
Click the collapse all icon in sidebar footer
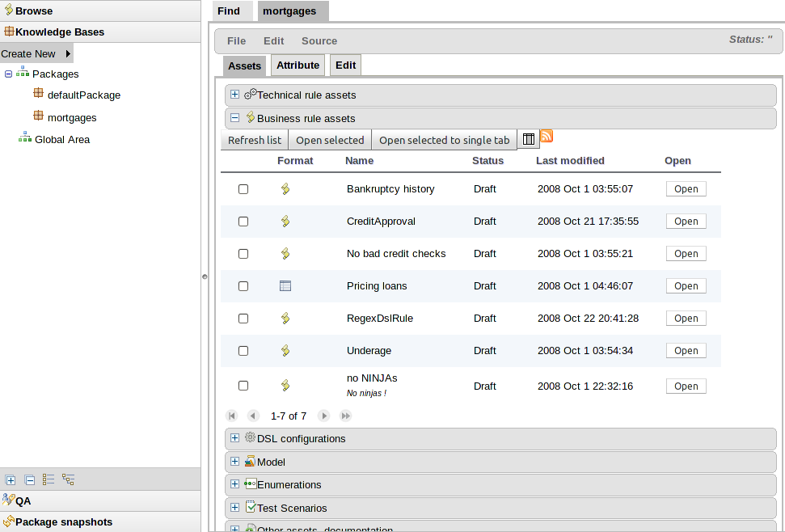(30, 479)
